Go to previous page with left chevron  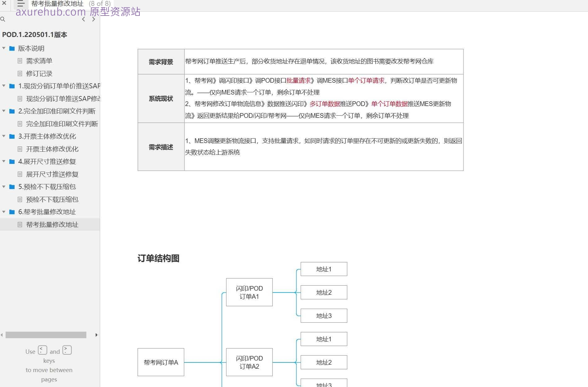click(x=83, y=19)
